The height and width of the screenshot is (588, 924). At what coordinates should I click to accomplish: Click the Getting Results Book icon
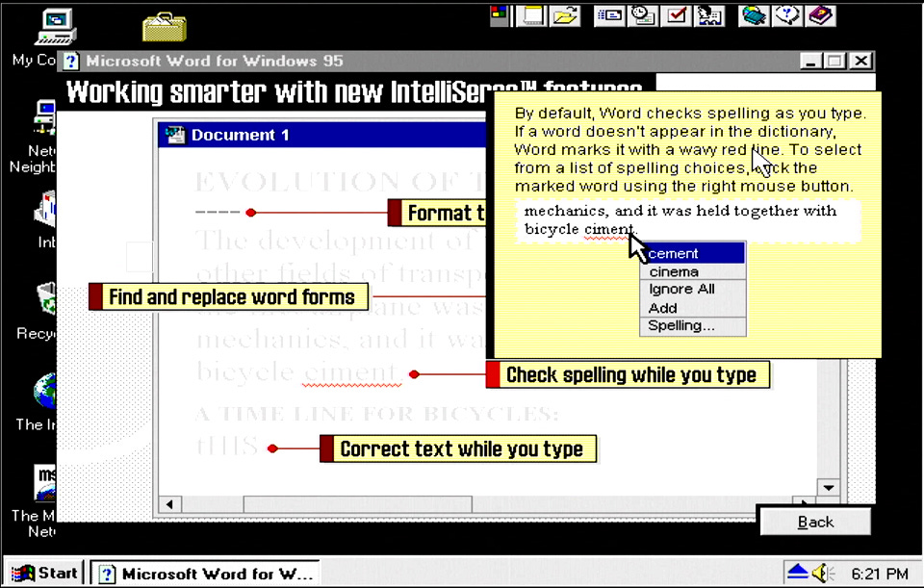pyautogui.click(x=754, y=16)
